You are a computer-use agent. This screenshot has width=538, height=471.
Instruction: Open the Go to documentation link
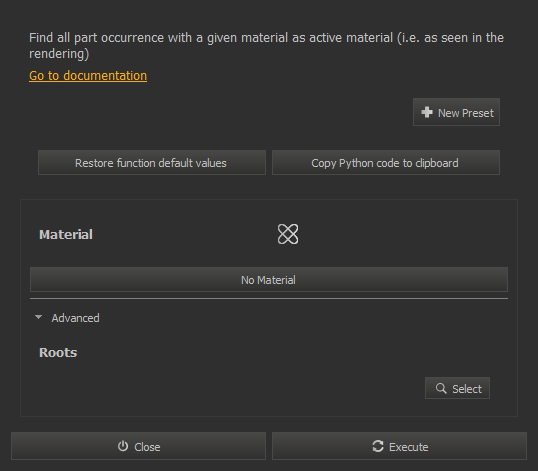tap(88, 75)
